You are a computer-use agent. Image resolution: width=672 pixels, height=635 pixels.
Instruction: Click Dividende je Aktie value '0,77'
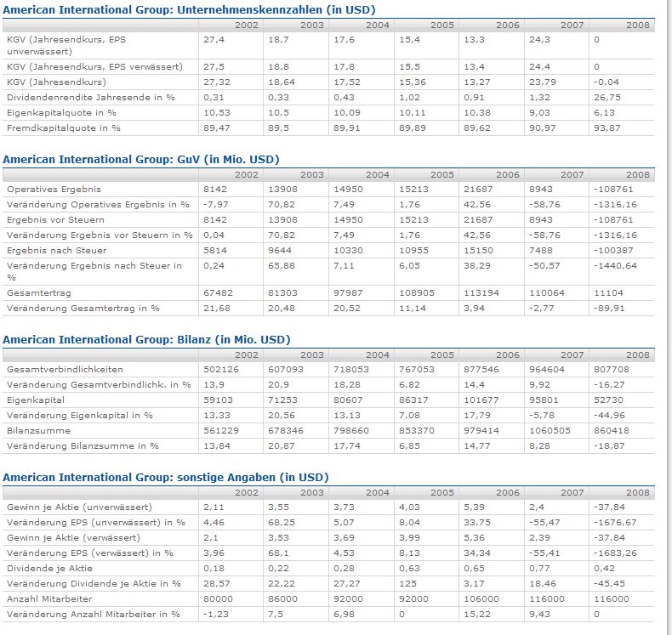(539, 569)
